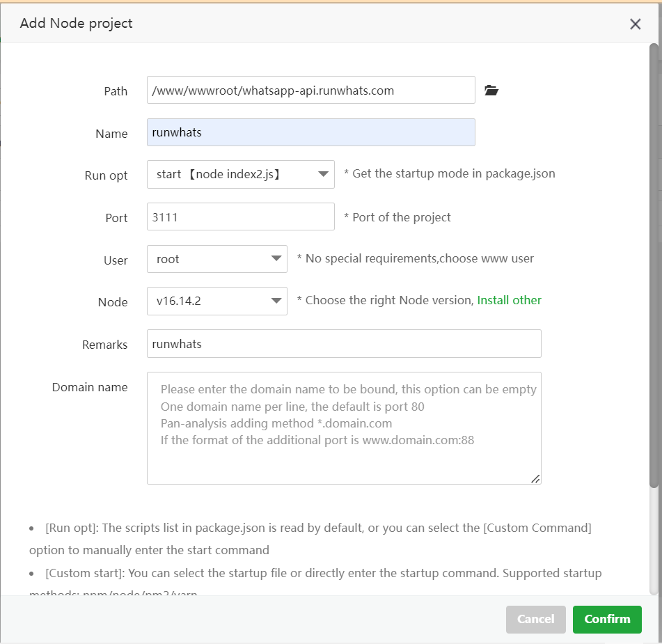Screen dimensions: 662x644
Task: Click the Domain name label
Action: 90,387
